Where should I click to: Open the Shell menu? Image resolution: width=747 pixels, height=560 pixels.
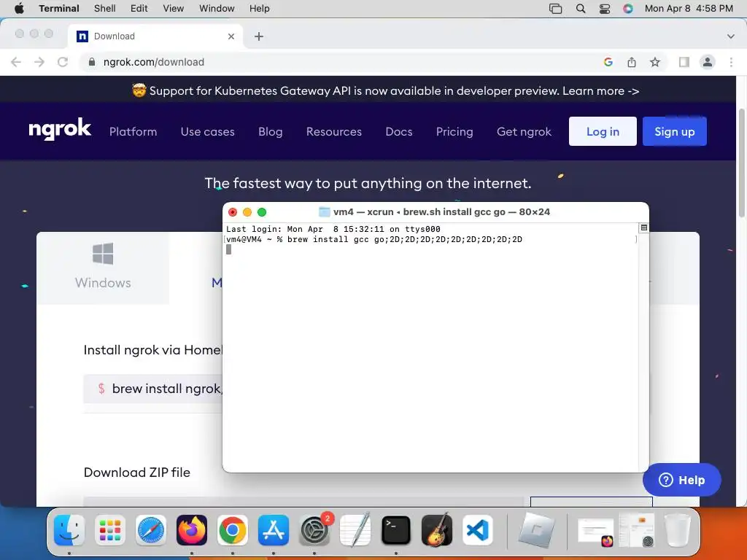(104, 8)
